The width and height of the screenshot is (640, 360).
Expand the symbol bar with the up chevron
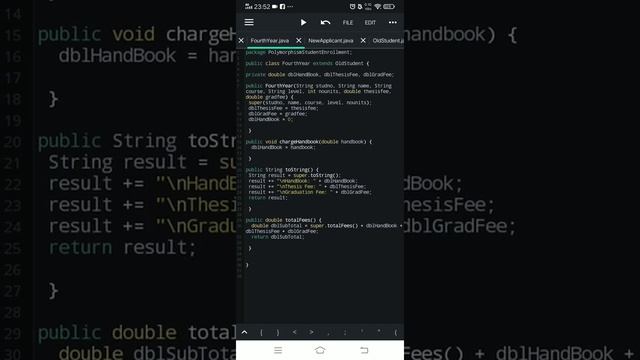pyautogui.click(x=244, y=332)
